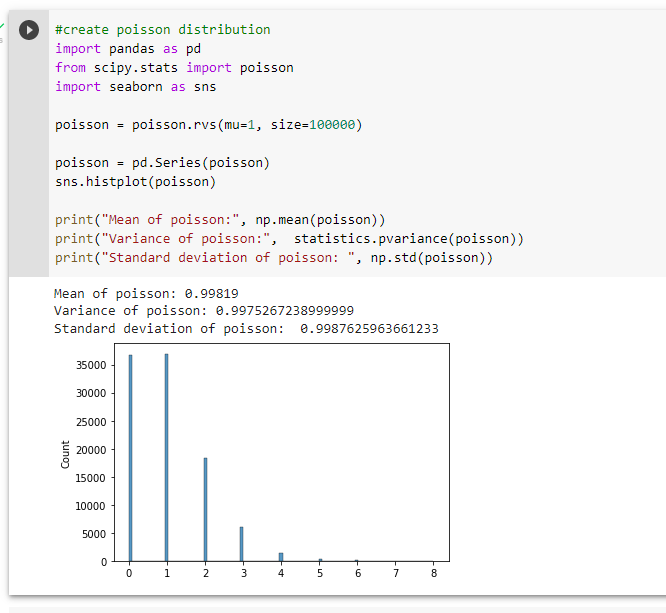666x613 pixels.
Task: Click the 'from scipy.stats import poisson' line
Action: click(174, 68)
